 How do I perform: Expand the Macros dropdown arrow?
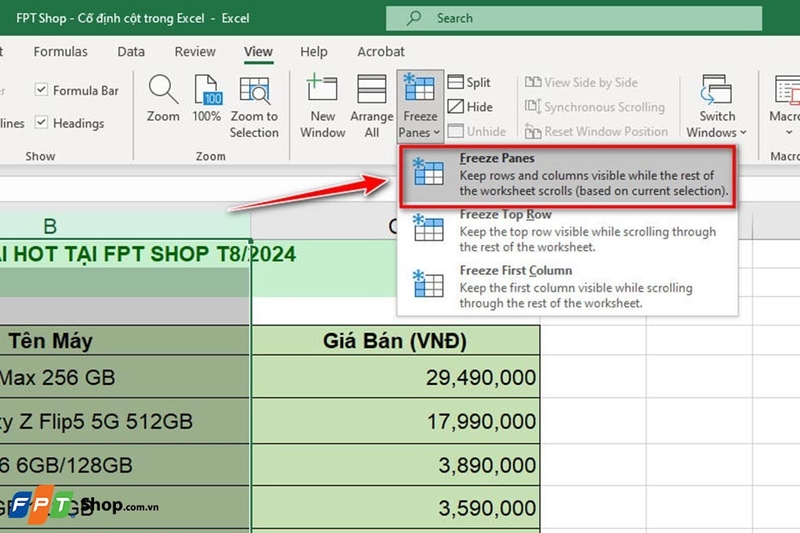[x=789, y=133]
